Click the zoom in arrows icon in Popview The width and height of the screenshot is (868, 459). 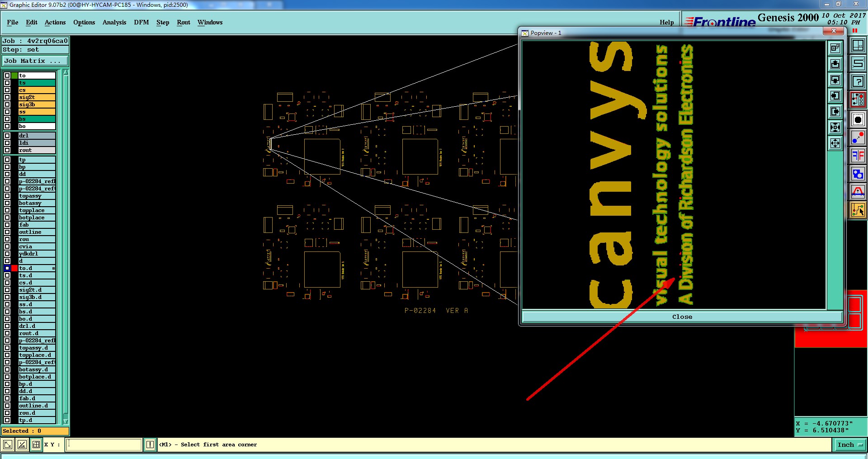point(835,127)
